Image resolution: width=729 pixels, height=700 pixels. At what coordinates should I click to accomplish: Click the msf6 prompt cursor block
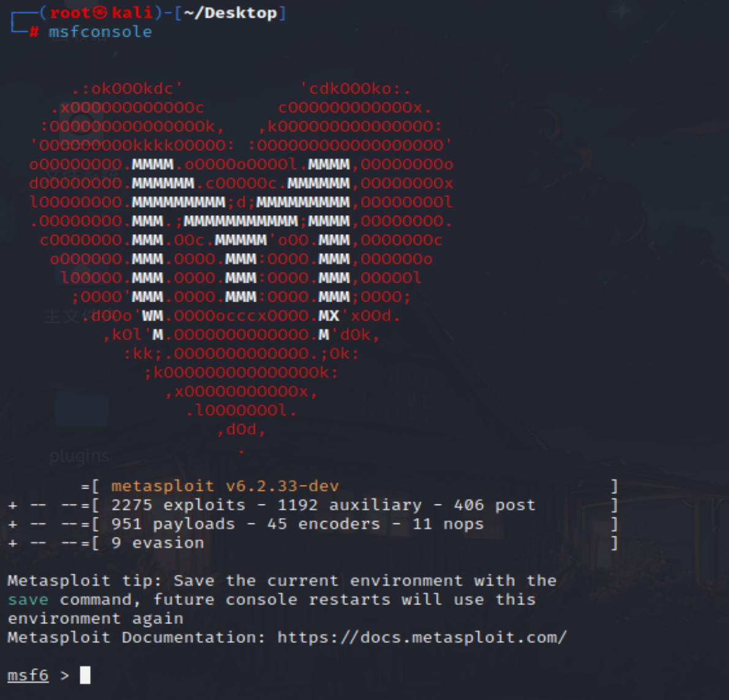(x=85, y=674)
